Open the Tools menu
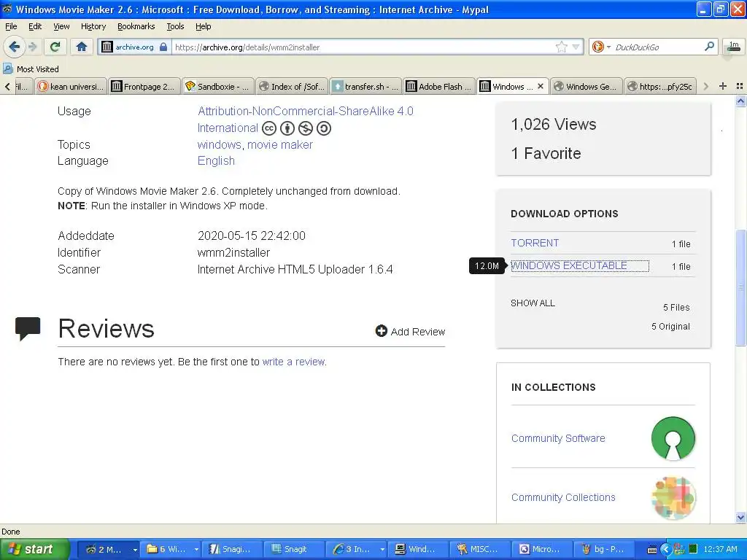The width and height of the screenshot is (747, 560). [175, 26]
